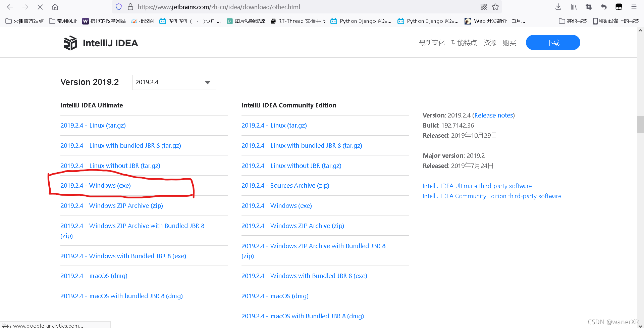Image resolution: width=644 pixels, height=328 pixels.
Task: Open the browser hamburger menu
Action: 634,7
